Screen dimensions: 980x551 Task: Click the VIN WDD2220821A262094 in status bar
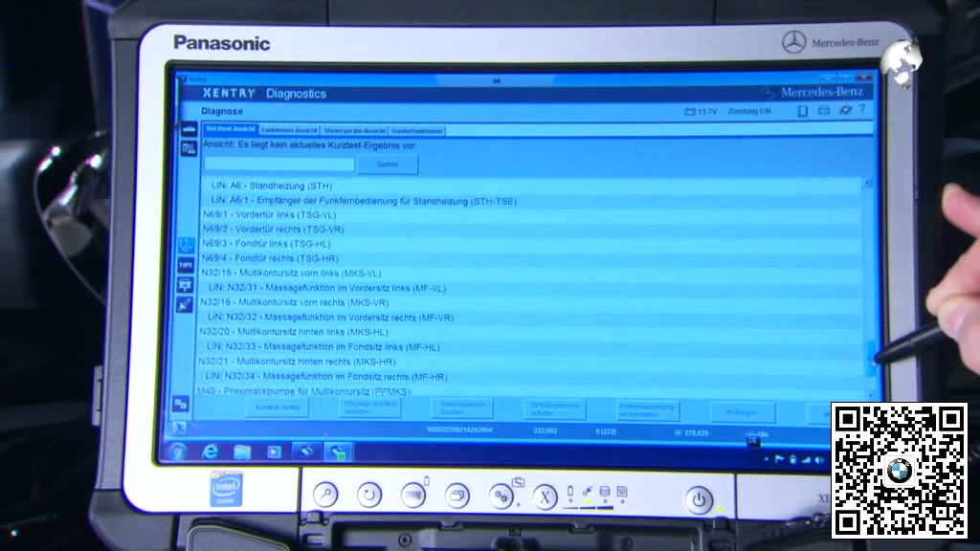coord(459,430)
